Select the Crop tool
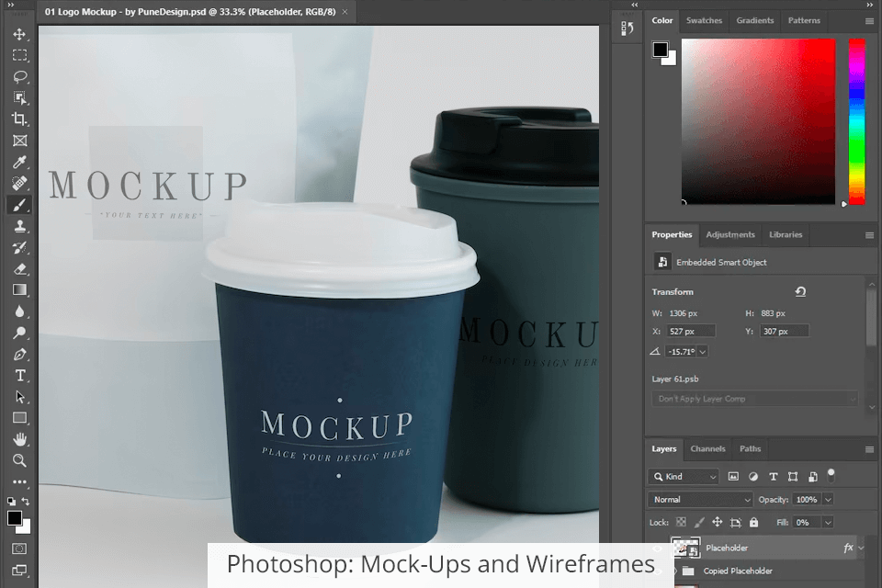Viewport: 882px width, 588px height. (19, 119)
